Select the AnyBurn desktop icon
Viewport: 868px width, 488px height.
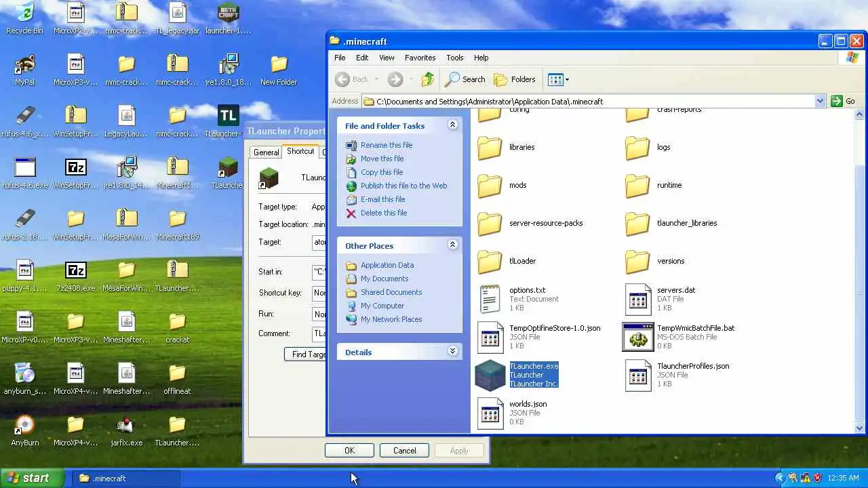click(x=24, y=430)
